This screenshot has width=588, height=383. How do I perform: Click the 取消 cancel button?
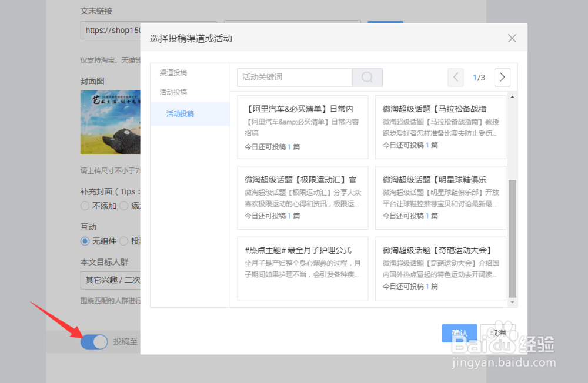click(x=497, y=332)
